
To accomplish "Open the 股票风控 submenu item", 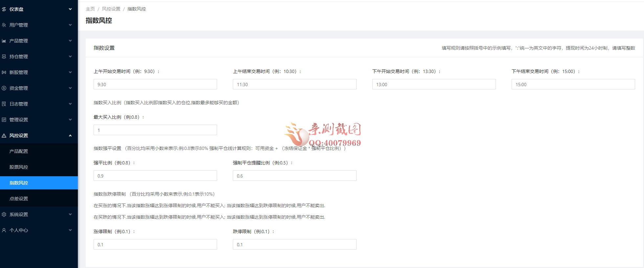I will (x=39, y=167).
